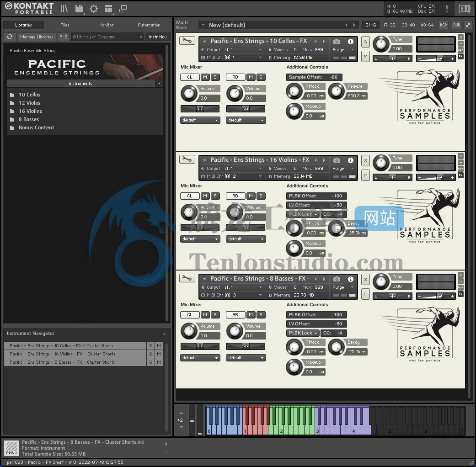This screenshot has width=476, height=467.
Task: Switch to the Files tab
Action: (x=64, y=25)
